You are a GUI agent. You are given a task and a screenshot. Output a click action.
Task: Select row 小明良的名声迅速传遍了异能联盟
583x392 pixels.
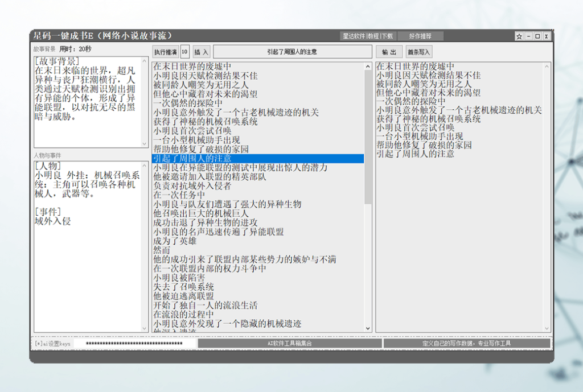pos(258,232)
